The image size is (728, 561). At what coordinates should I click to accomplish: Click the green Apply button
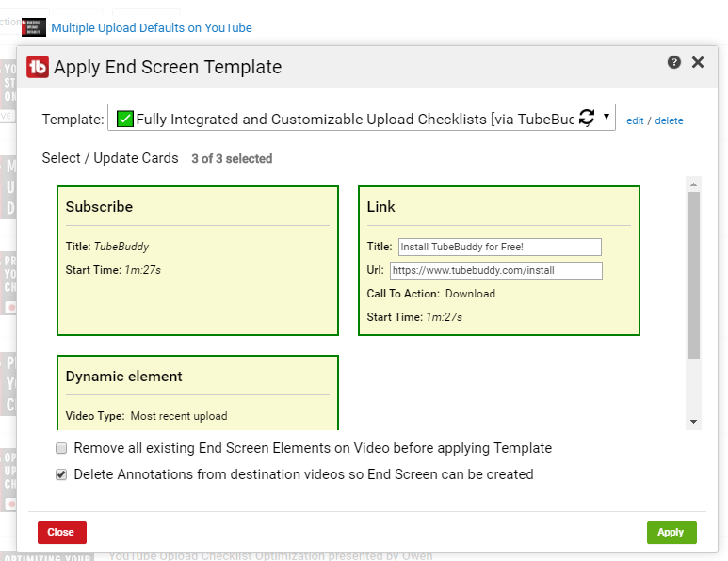671,532
